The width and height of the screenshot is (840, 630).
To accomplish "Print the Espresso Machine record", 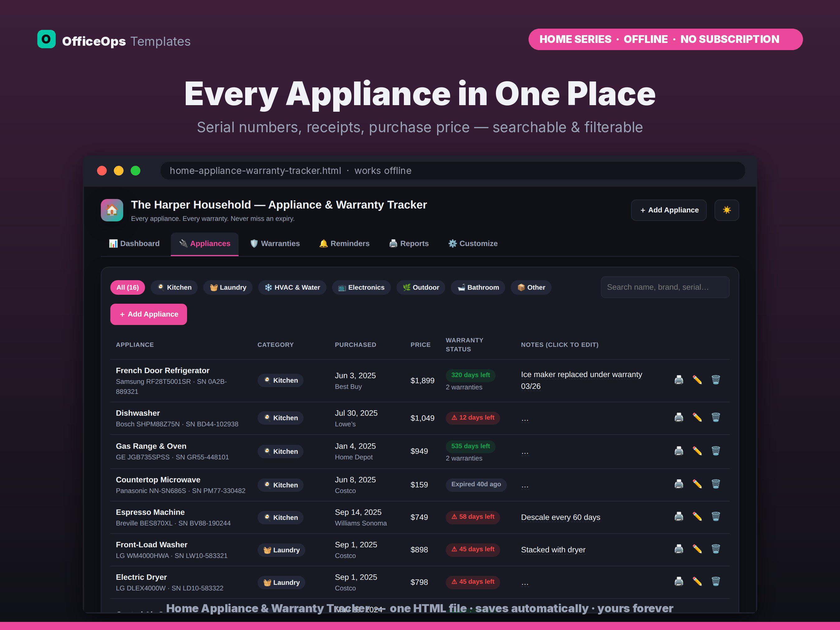I will (679, 516).
